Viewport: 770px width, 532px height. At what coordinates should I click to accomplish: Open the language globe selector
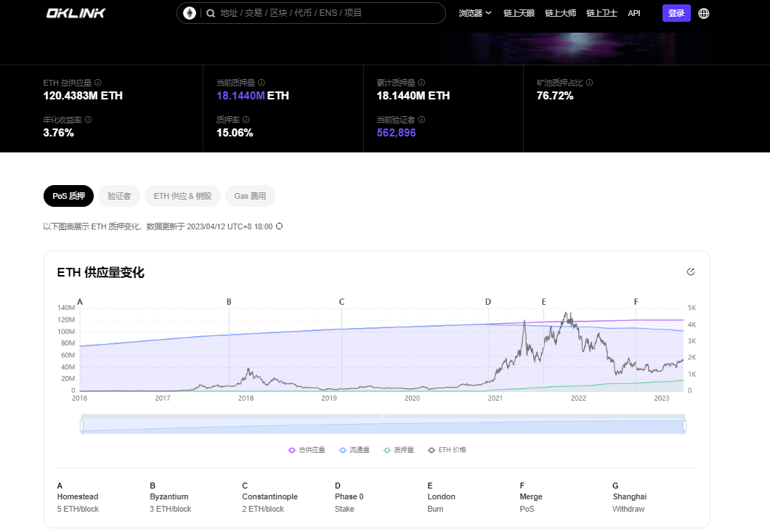pyautogui.click(x=703, y=12)
